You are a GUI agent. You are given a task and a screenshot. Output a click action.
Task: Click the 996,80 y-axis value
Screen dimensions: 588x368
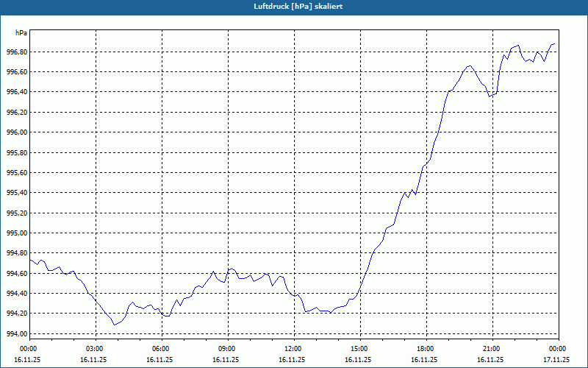pyautogui.click(x=17, y=52)
